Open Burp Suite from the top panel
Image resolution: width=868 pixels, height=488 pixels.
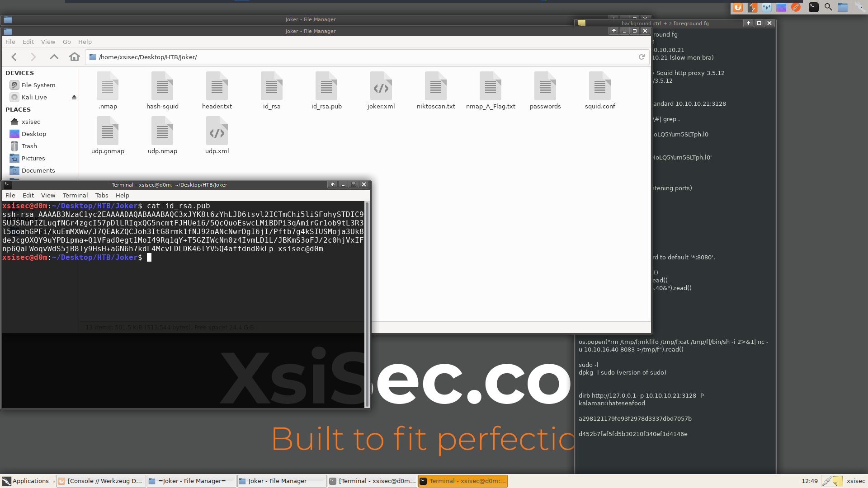752,7
